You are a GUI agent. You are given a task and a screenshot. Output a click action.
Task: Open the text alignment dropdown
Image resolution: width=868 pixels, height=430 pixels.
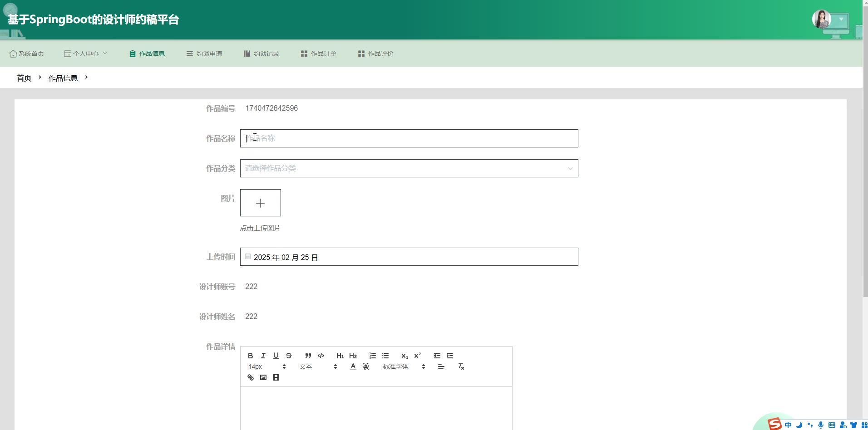pos(441,366)
